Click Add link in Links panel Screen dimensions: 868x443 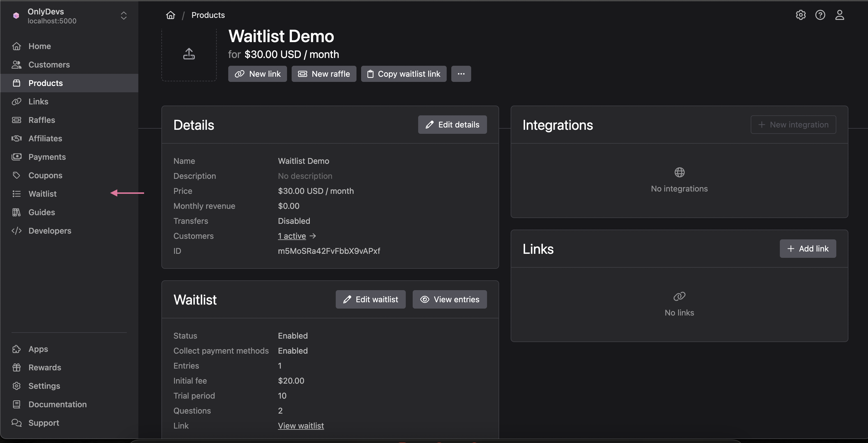[x=807, y=249]
